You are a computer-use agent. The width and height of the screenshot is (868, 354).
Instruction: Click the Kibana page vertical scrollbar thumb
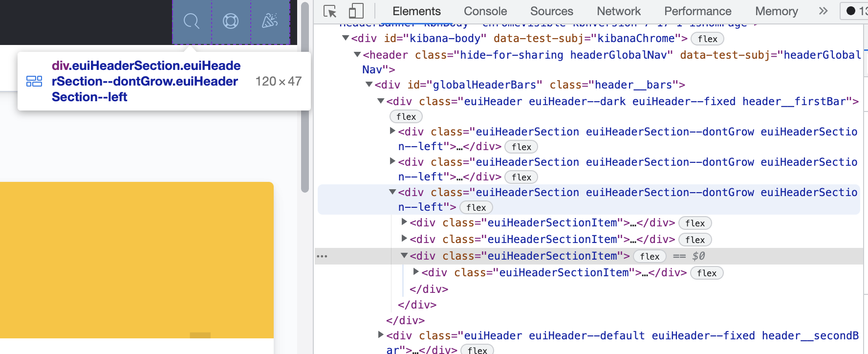305,97
